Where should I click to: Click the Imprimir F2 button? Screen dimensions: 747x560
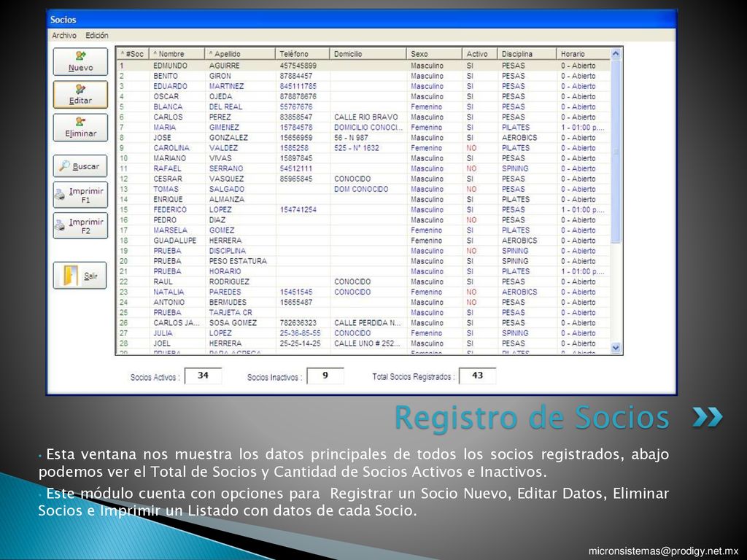80,226
